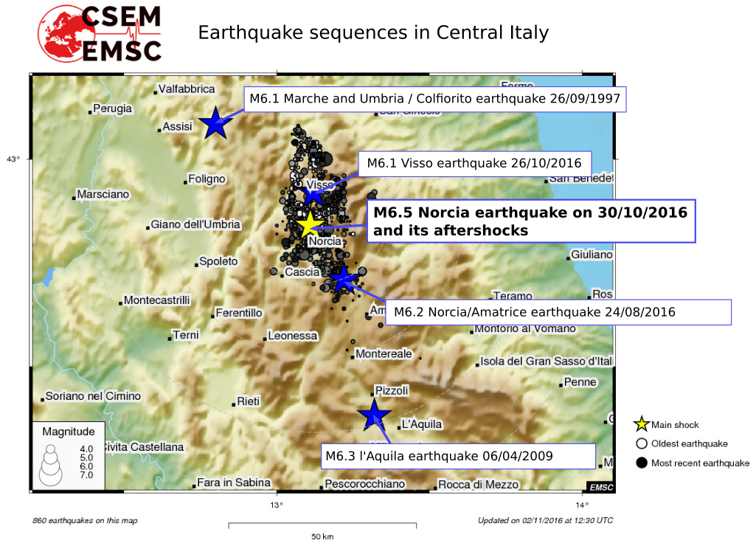Click the black Most recent earthquake circle
The image size is (756, 546).
coord(641,463)
